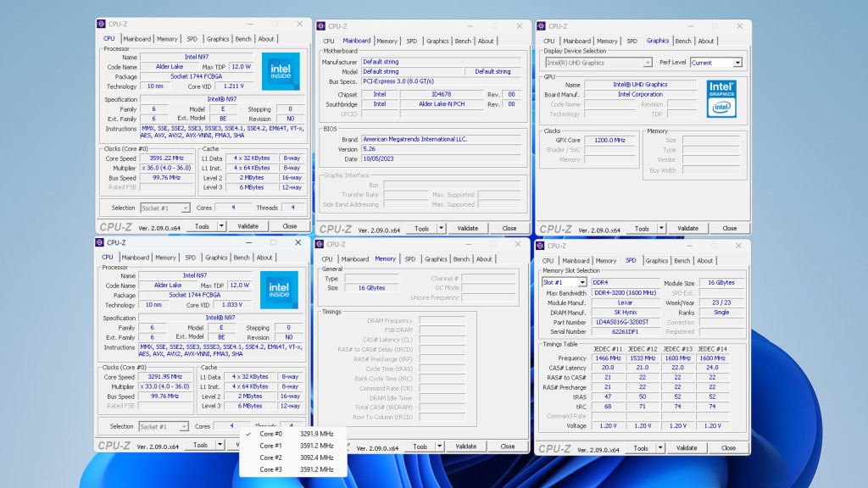Click the CPU-Z title icon in Graphics window
Viewport: 868px width, 488px height.
coord(542,26)
